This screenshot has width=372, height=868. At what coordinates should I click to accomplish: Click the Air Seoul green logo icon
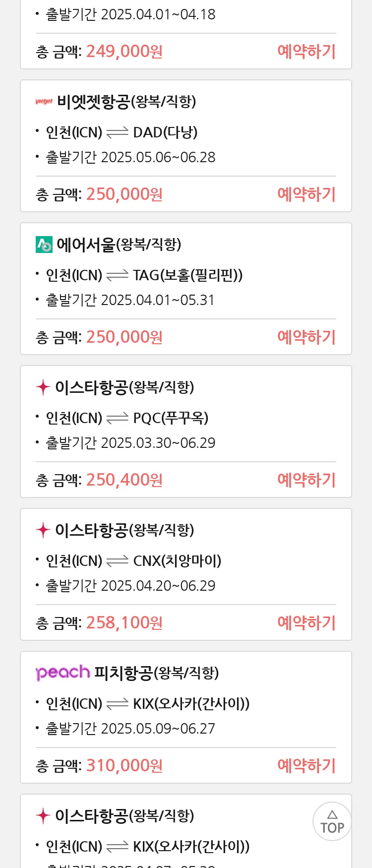pyautogui.click(x=44, y=245)
